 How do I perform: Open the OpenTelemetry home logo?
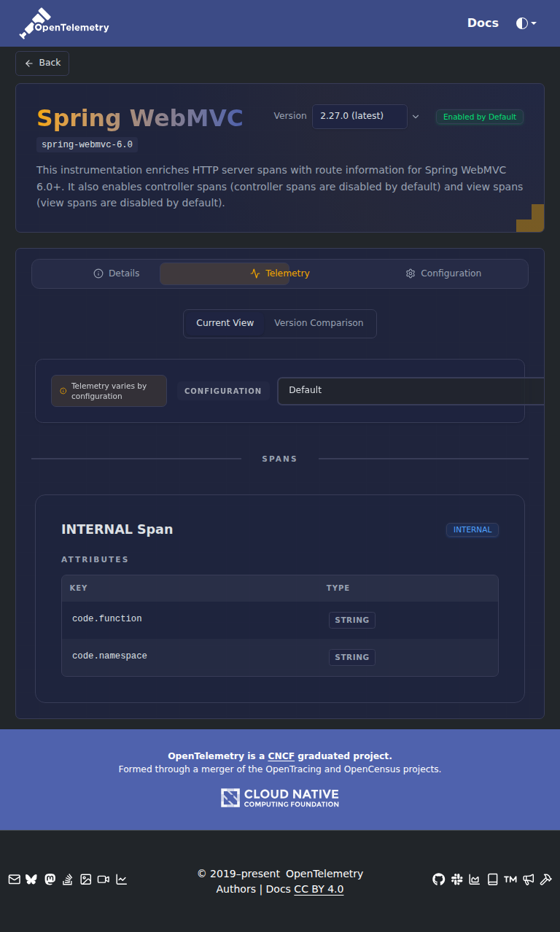coord(64,23)
